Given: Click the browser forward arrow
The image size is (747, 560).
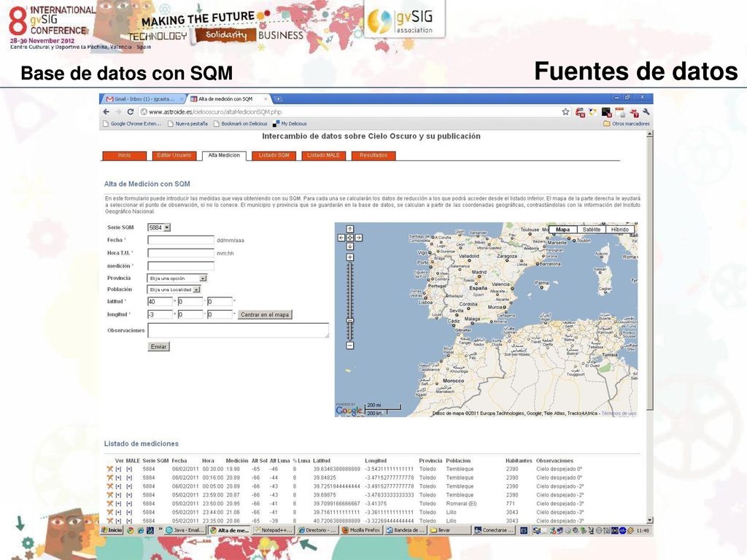Looking at the screenshot, I should 118,112.
